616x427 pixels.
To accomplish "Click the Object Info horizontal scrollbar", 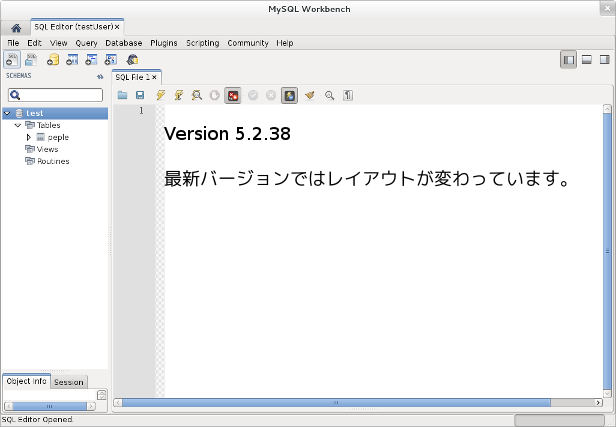I will (50, 406).
